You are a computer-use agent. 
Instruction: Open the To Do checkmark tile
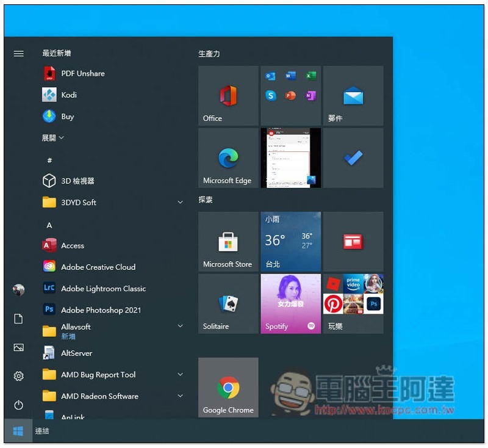tap(353, 158)
